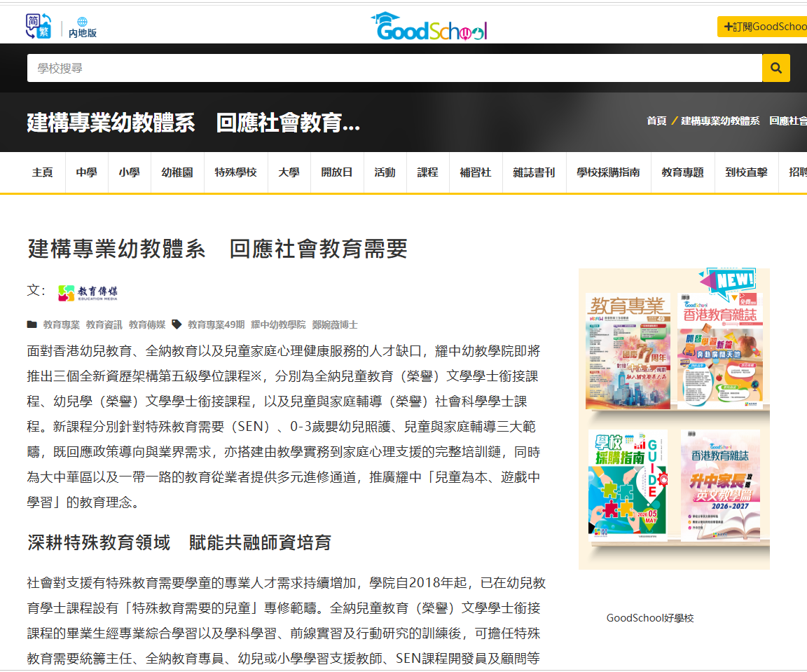Click the folder category icon
The image size is (807, 672).
[32, 324]
